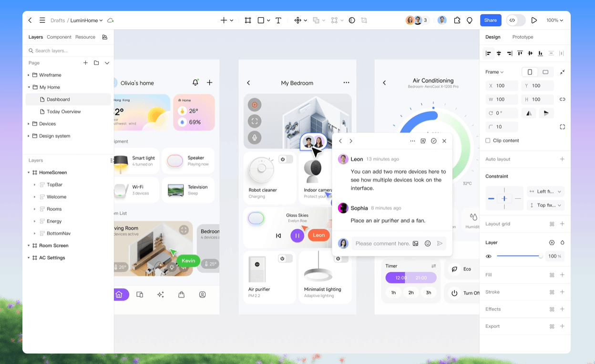Check the Clip content checkbox

(488, 141)
